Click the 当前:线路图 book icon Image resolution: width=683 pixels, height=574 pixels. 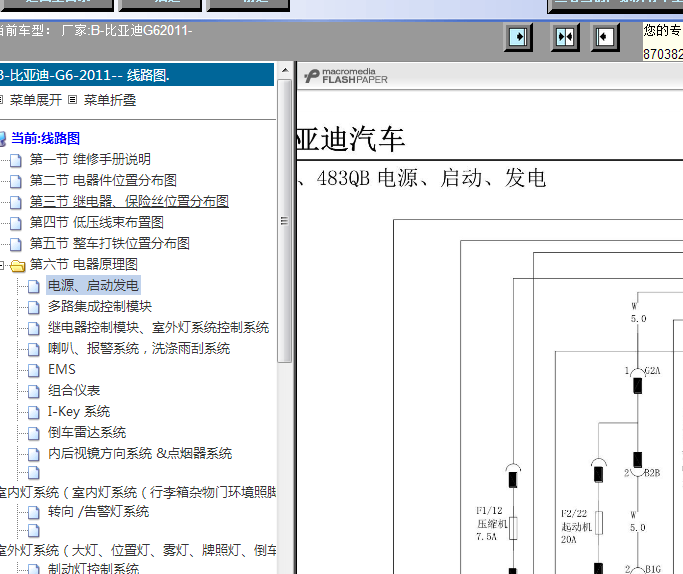[x=3, y=138]
